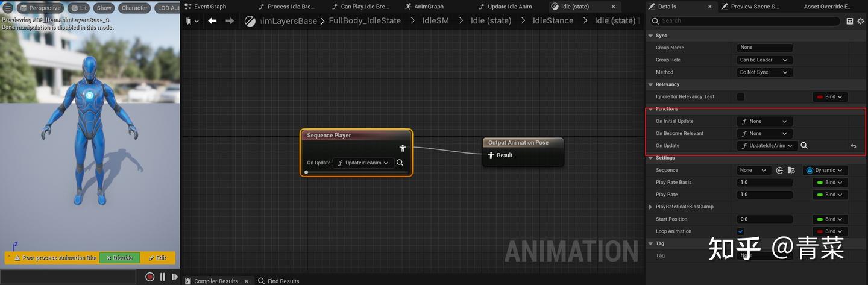Open the Group Role dropdown
Viewport: 868px width, 285px height.
[x=765, y=60]
